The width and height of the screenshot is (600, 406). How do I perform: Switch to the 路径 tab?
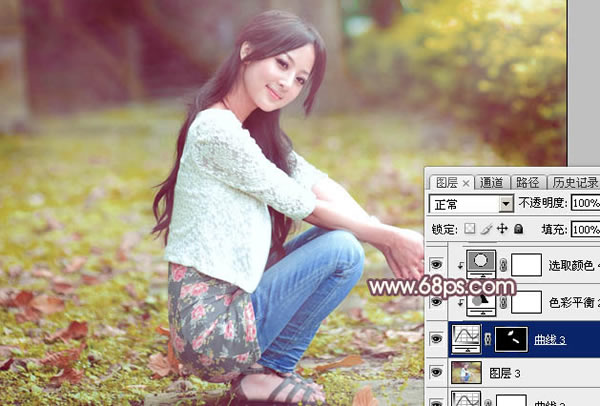(527, 183)
